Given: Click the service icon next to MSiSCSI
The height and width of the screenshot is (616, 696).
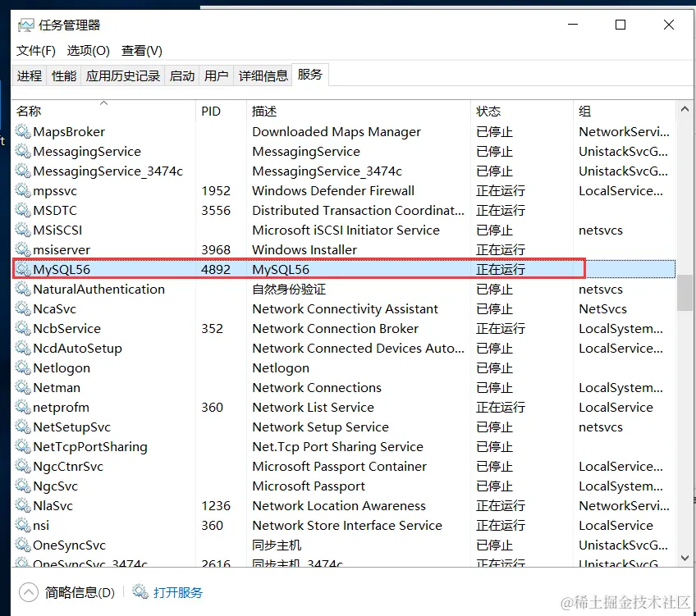Looking at the screenshot, I should pos(23,230).
